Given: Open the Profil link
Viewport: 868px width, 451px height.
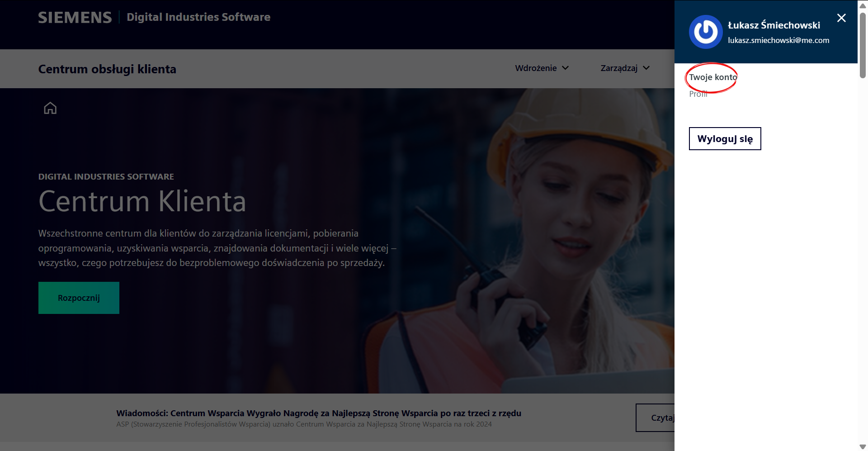Looking at the screenshot, I should tap(698, 94).
